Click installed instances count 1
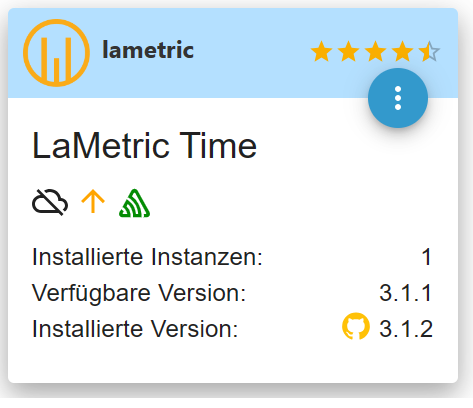Viewport: 473px width, 408px height. [x=427, y=257]
